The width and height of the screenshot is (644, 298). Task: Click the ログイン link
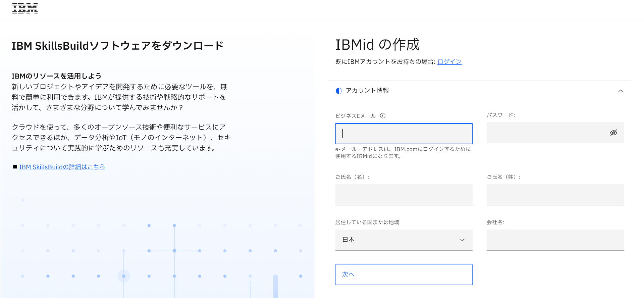click(449, 62)
